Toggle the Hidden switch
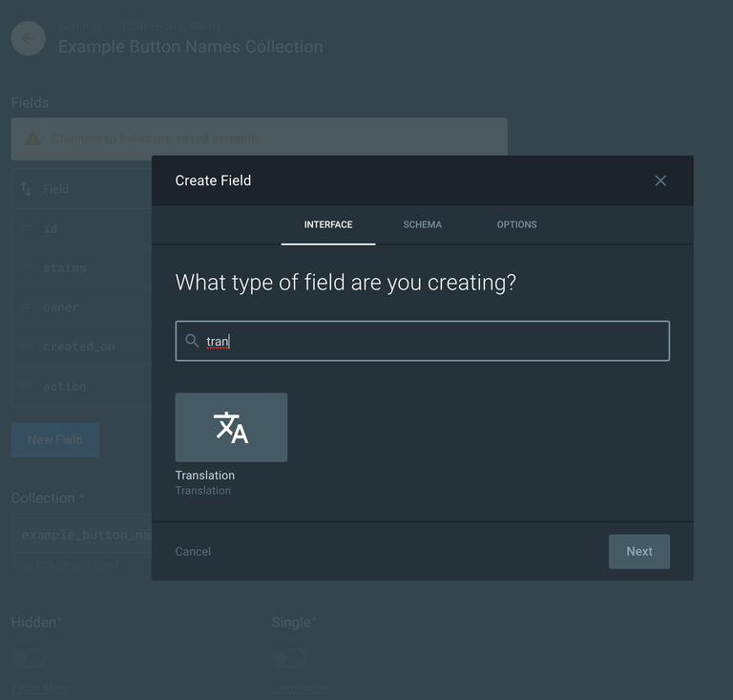The image size is (733, 700). pos(29,658)
